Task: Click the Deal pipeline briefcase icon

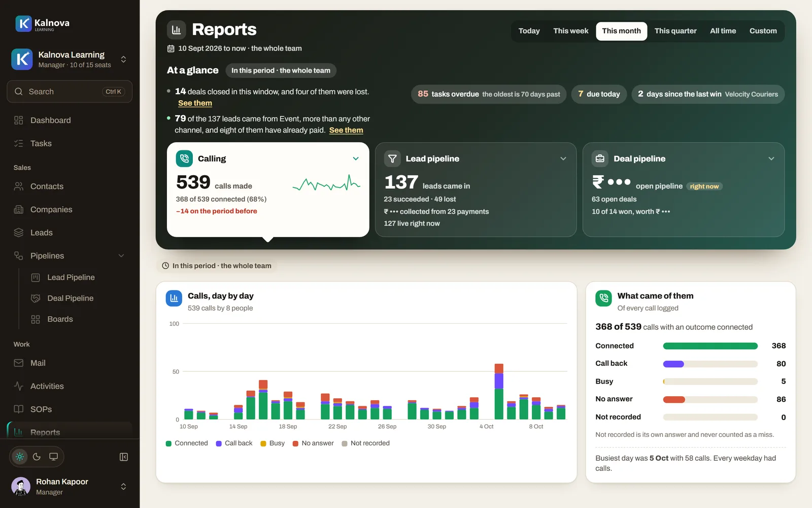Action: click(600, 158)
